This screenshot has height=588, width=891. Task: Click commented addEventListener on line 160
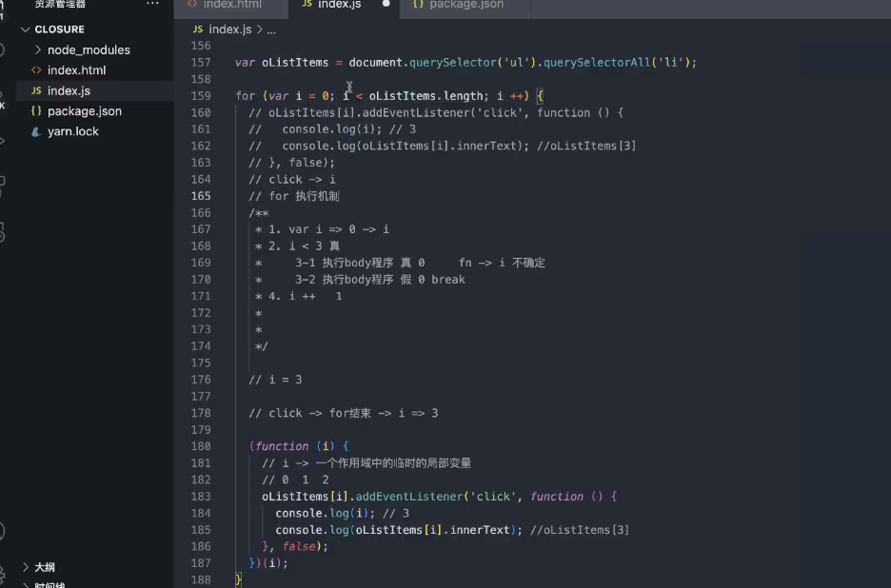click(x=415, y=112)
